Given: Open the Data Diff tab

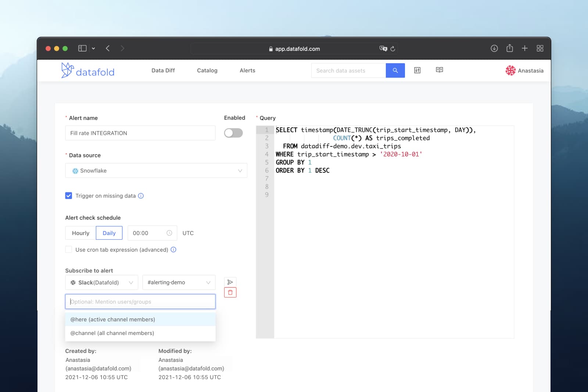Looking at the screenshot, I should tap(163, 70).
